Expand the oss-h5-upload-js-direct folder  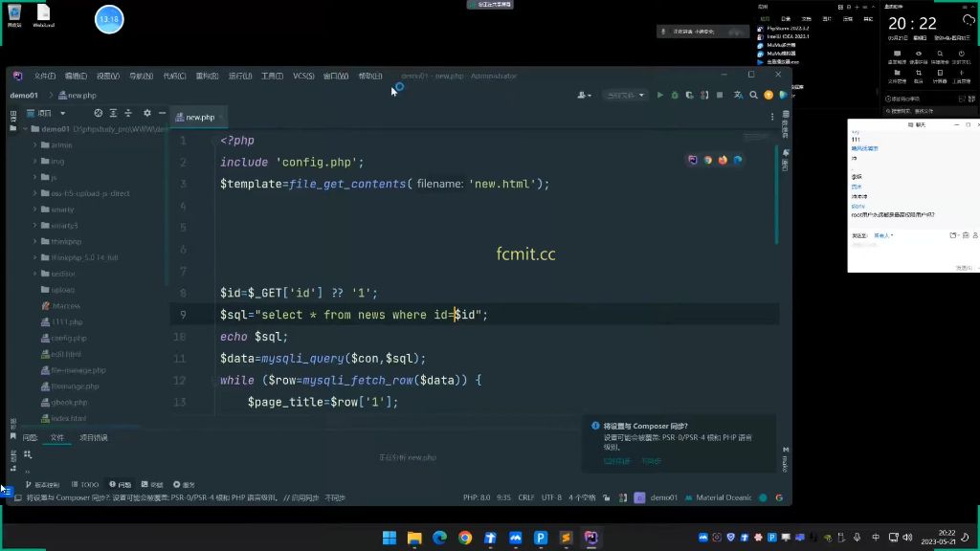tap(35, 193)
